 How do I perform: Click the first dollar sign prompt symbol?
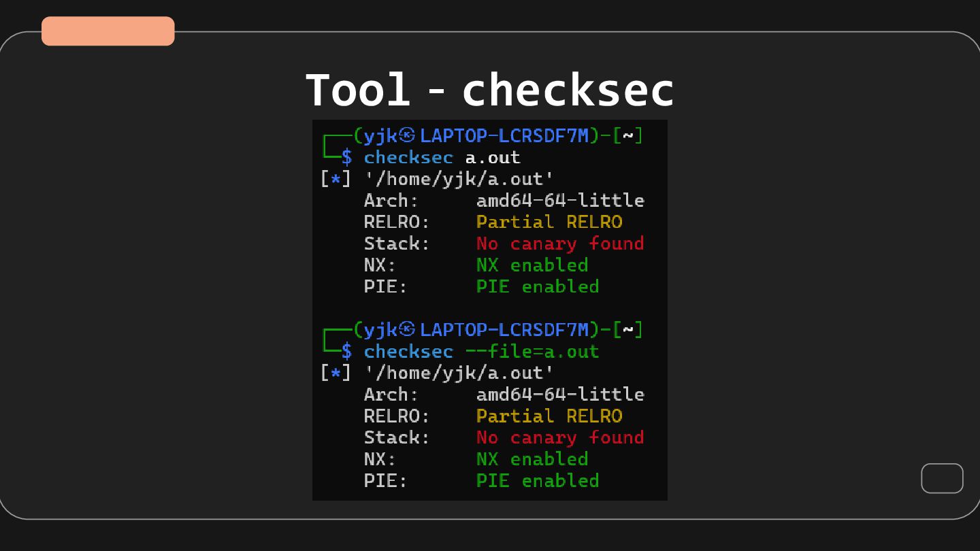coord(347,157)
